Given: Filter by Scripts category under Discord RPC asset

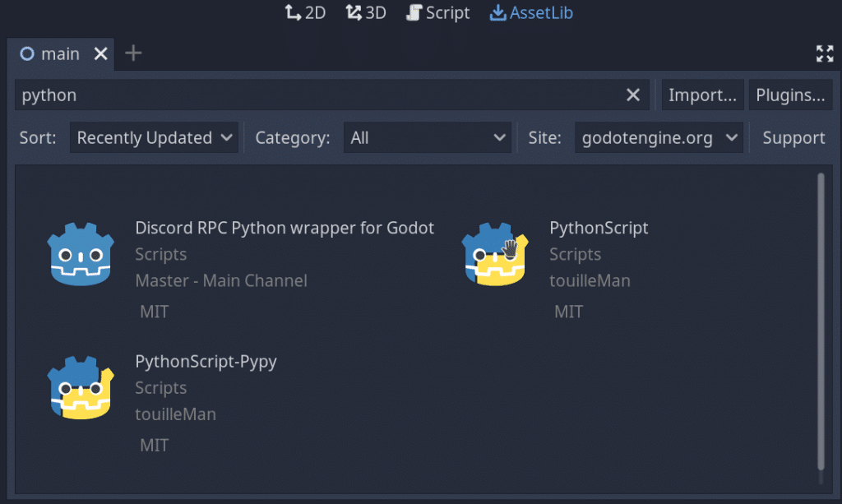Looking at the screenshot, I should (160, 254).
